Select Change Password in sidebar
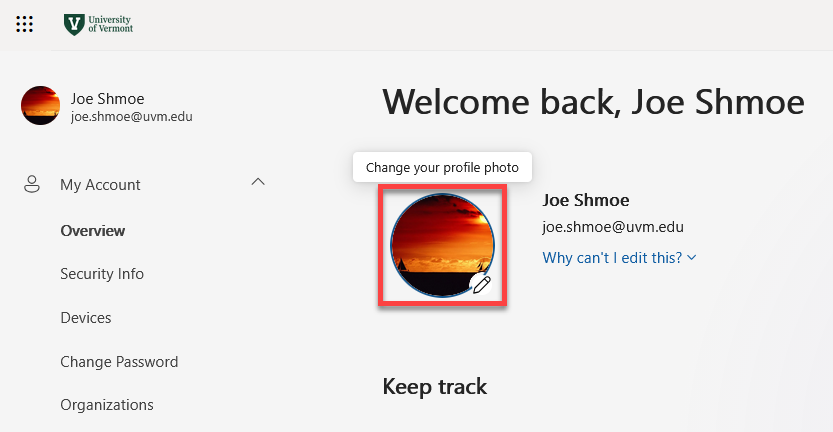 tap(119, 362)
